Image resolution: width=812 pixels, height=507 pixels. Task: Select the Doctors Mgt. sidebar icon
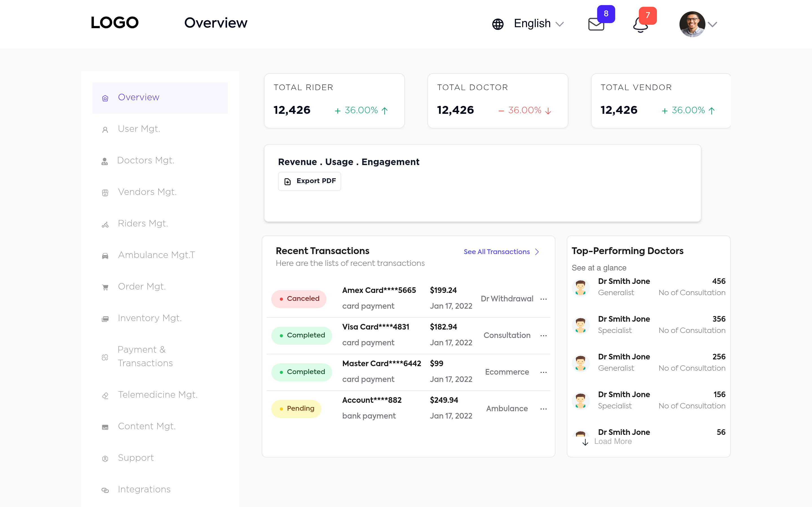click(105, 161)
